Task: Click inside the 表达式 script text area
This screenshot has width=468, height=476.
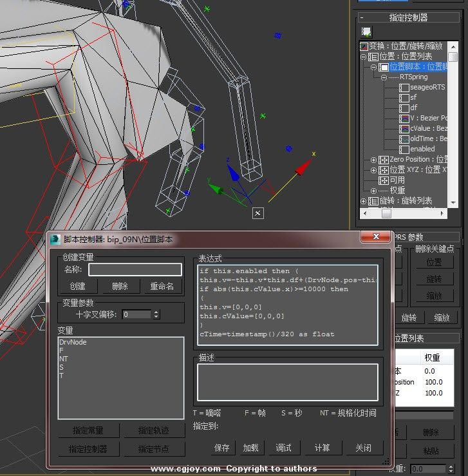Action: click(288, 305)
